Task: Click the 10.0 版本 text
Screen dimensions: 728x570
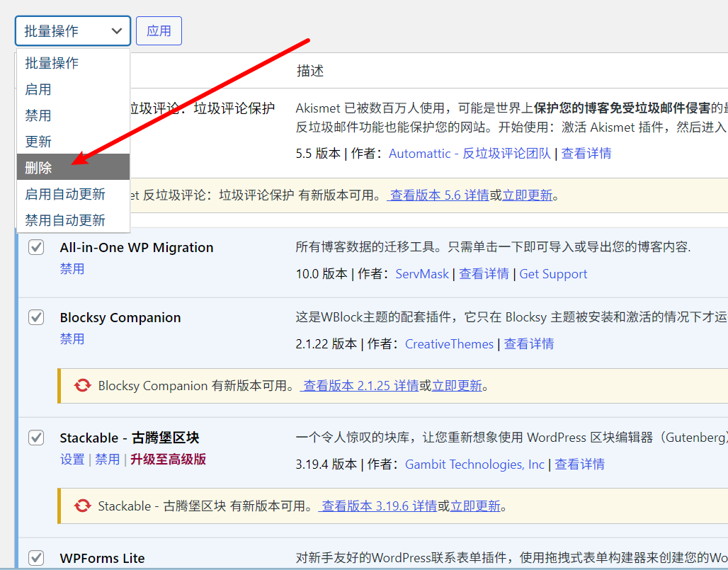Action: [322, 274]
